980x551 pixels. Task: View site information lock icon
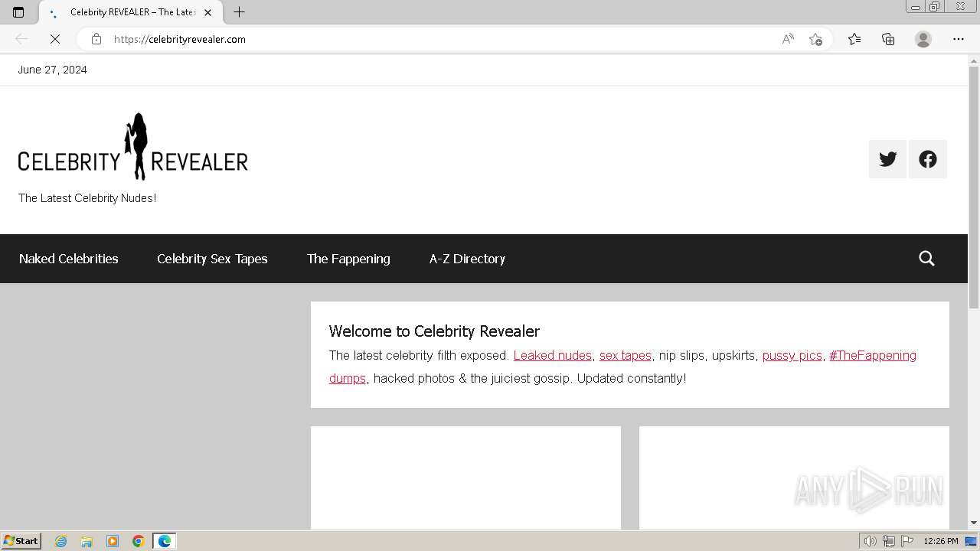click(x=96, y=39)
